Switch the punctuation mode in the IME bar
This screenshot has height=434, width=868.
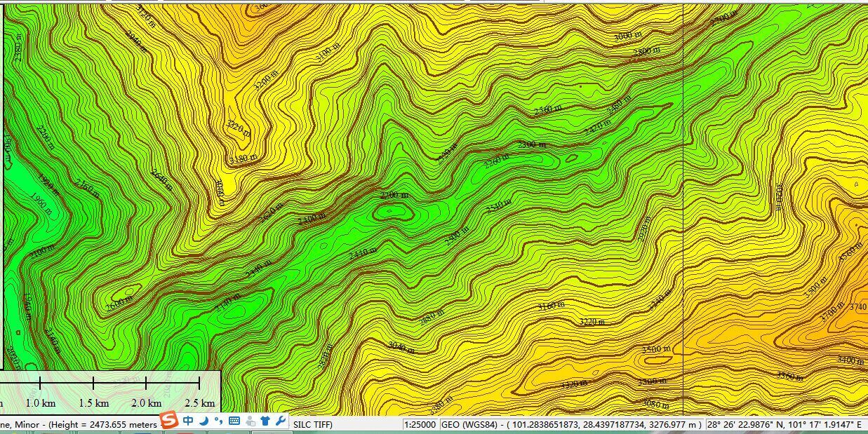click(218, 421)
